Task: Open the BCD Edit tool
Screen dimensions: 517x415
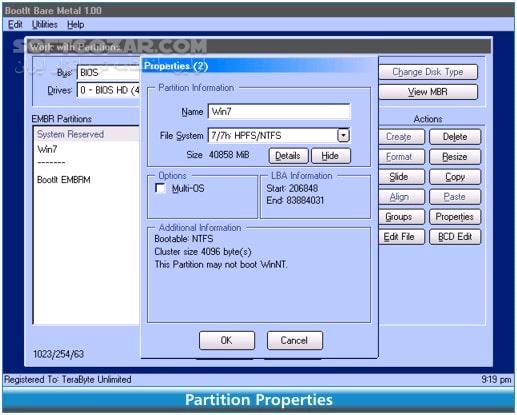Action: coord(455,237)
